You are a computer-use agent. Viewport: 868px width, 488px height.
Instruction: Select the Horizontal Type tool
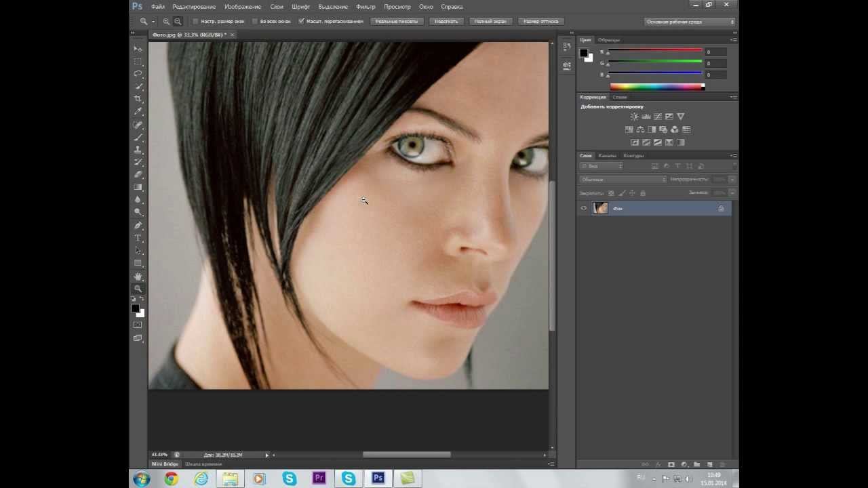tap(138, 238)
